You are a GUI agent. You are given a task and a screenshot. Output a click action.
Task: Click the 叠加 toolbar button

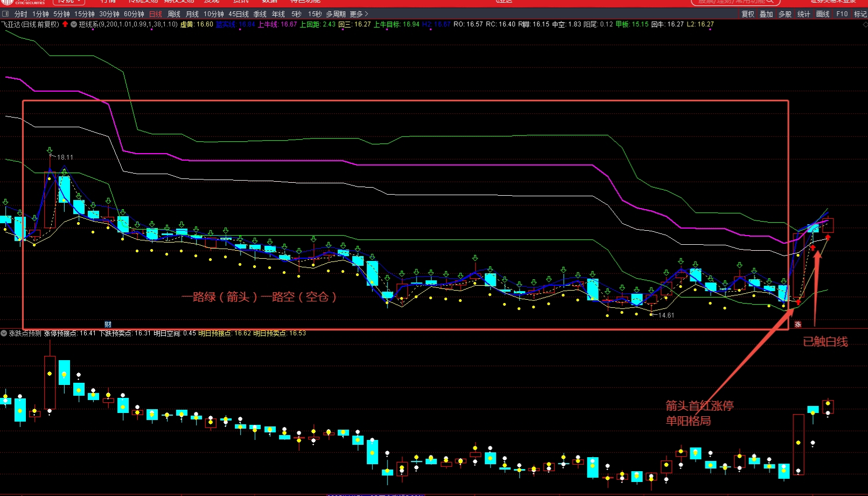[766, 14]
